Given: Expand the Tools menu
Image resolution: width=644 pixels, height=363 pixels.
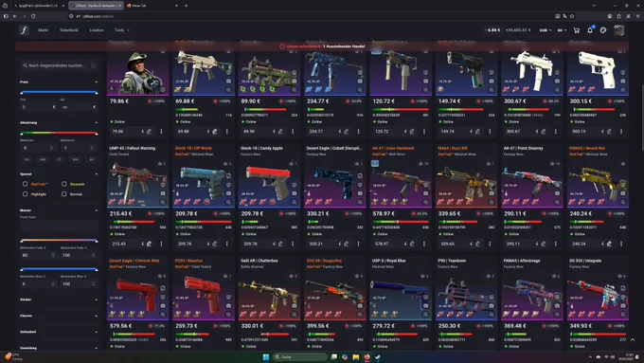Looking at the screenshot, I should (122, 30).
